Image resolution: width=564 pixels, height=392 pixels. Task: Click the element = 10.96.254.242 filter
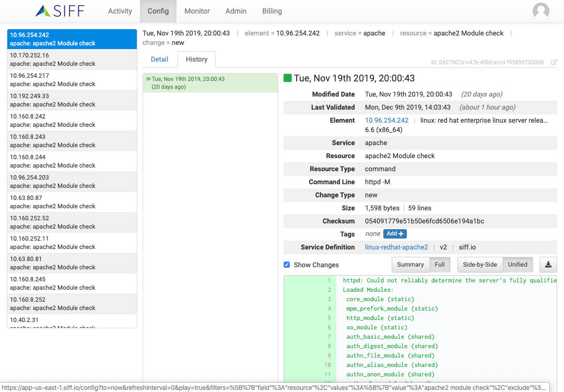tap(282, 33)
